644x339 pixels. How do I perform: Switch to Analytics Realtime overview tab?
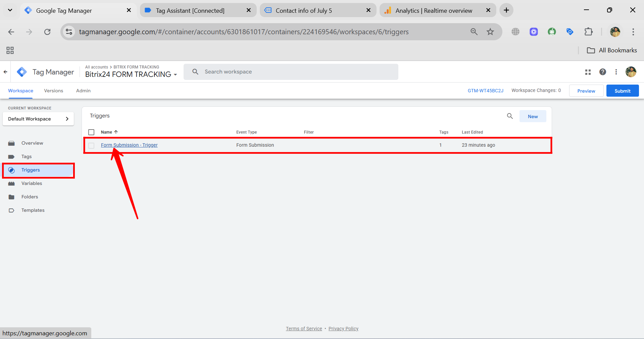[438, 10]
